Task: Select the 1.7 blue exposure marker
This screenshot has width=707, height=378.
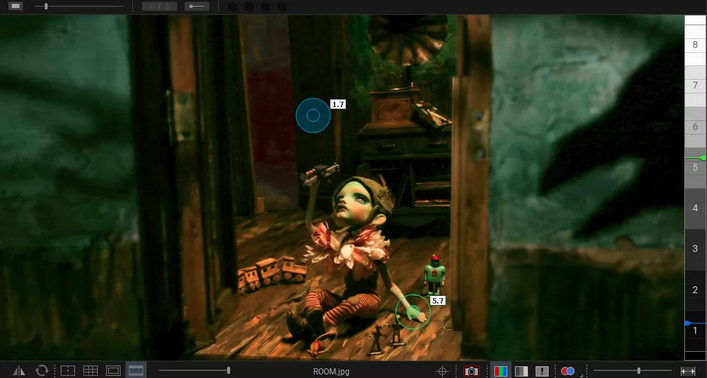Action: (x=313, y=115)
